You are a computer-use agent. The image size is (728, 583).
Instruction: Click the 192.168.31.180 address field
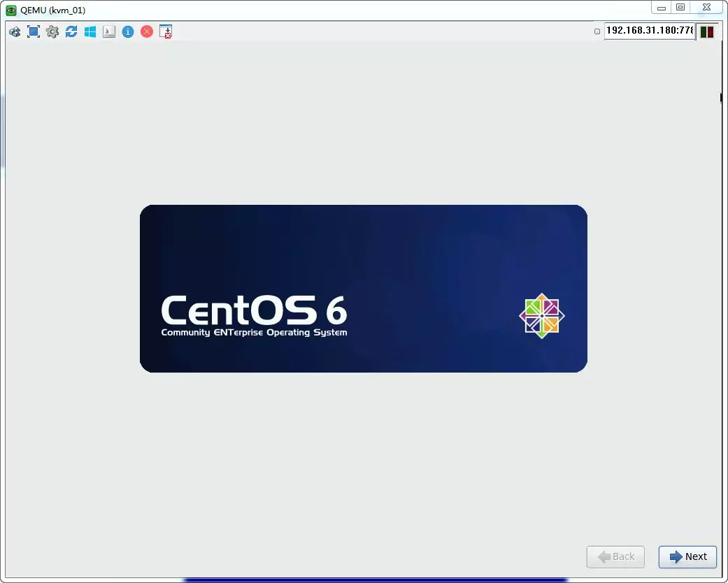tap(650, 31)
